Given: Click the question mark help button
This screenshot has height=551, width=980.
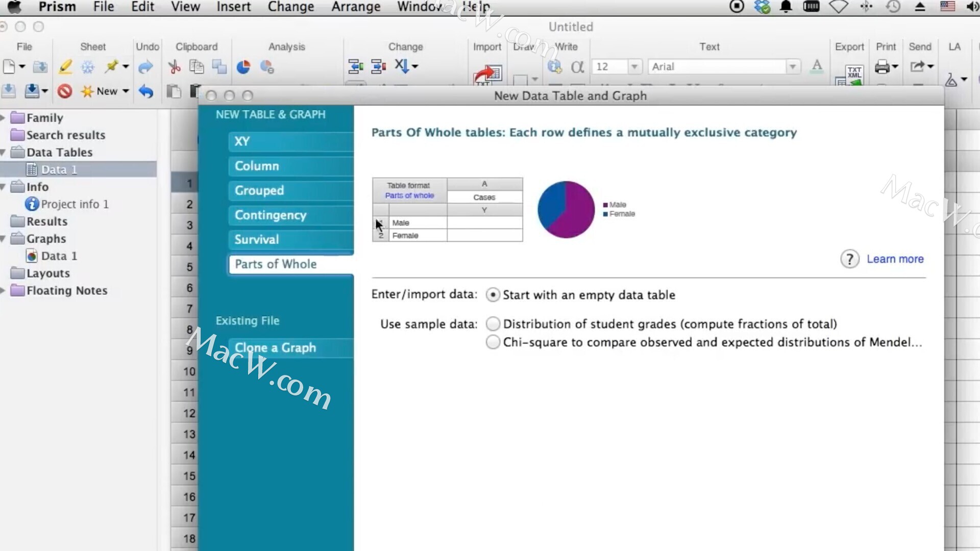Looking at the screenshot, I should (x=849, y=259).
